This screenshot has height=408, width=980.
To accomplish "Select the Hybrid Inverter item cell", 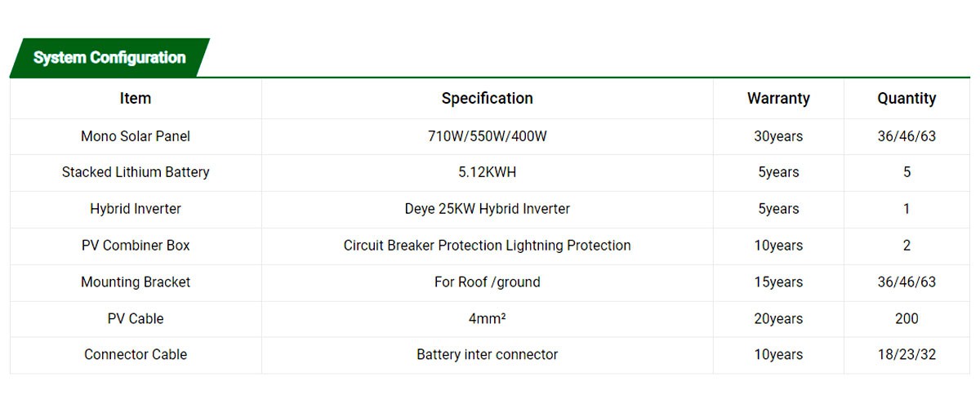I will (136, 209).
